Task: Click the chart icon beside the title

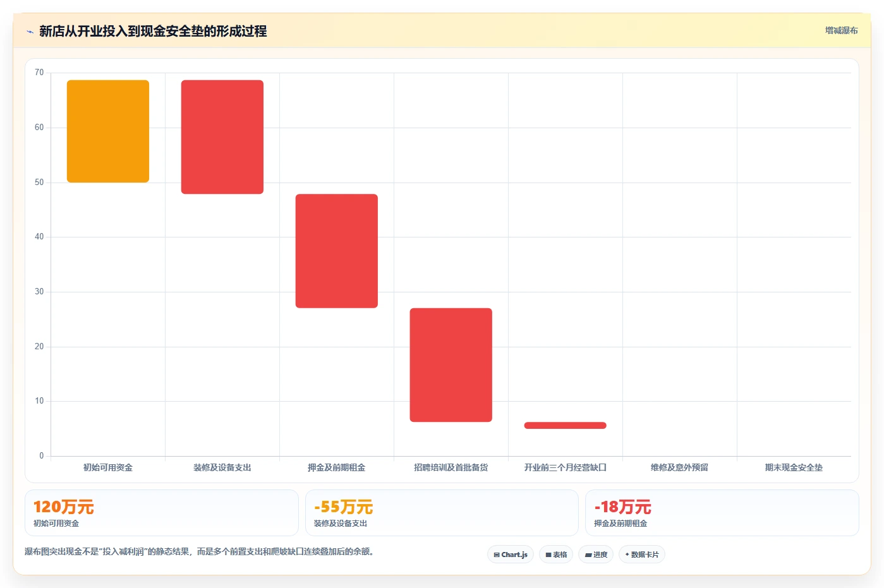Action: click(x=30, y=32)
